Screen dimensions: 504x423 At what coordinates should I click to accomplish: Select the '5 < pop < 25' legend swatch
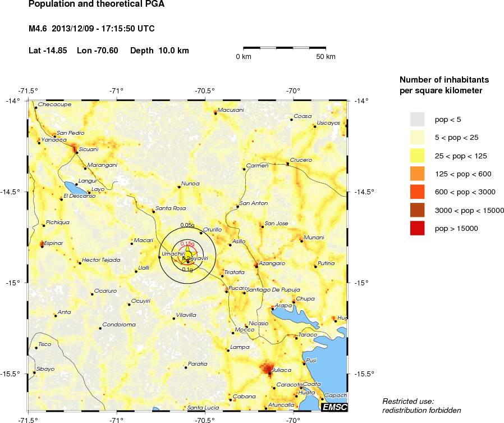417,138
